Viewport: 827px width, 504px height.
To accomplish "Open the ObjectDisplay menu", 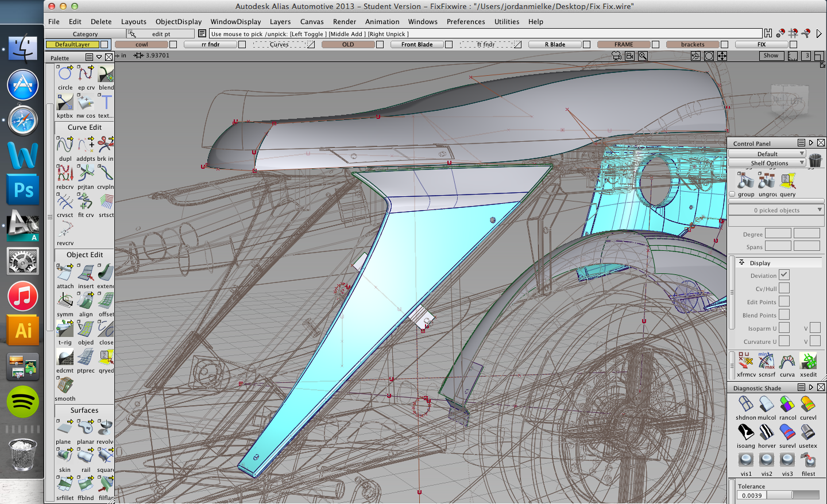I will (179, 22).
